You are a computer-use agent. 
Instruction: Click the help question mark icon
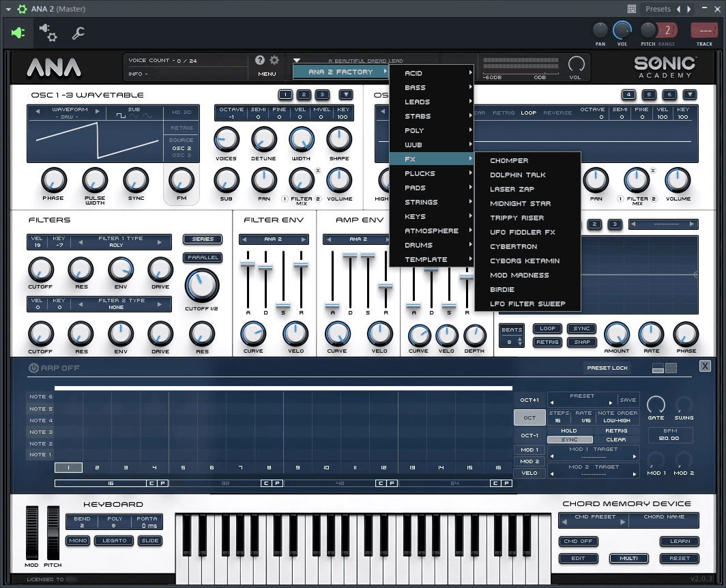pos(260,60)
